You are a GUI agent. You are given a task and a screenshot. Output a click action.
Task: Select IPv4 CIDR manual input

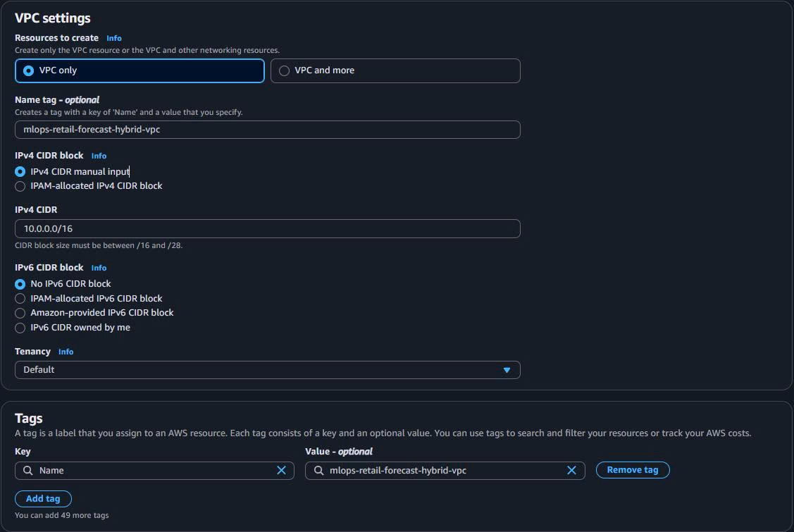pos(20,171)
